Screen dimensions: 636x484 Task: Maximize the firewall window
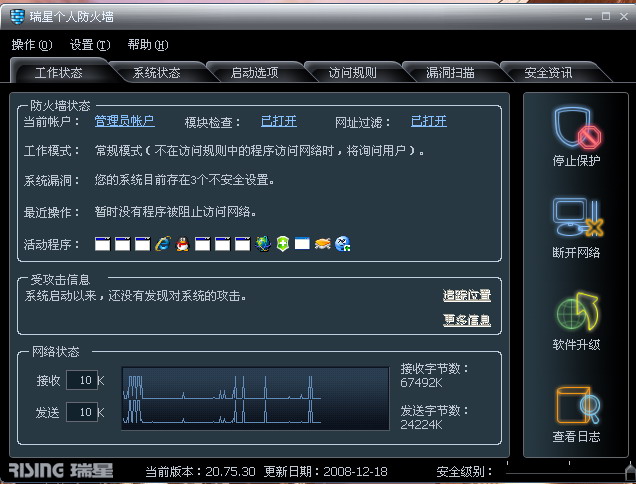point(606,16)
